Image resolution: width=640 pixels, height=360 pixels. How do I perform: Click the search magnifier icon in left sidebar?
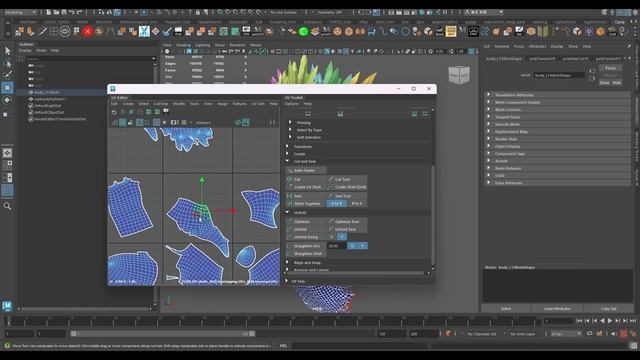(7, 206)
